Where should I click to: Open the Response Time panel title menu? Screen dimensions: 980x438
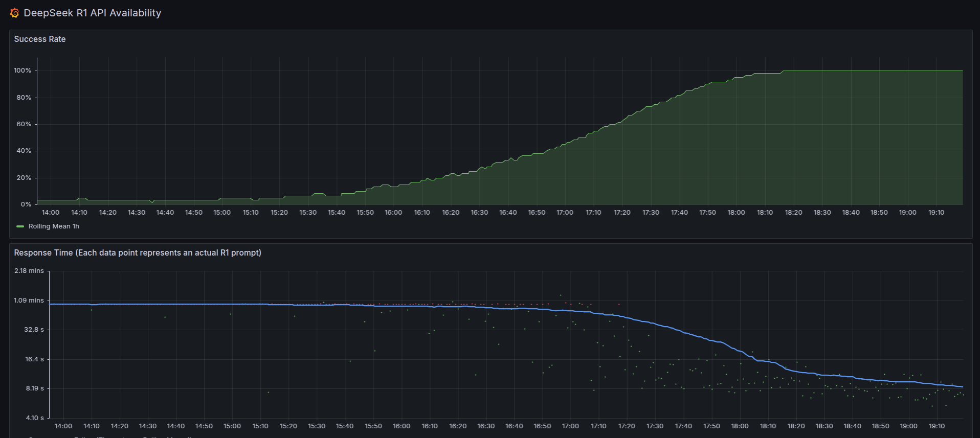click(x=138, y=253)
